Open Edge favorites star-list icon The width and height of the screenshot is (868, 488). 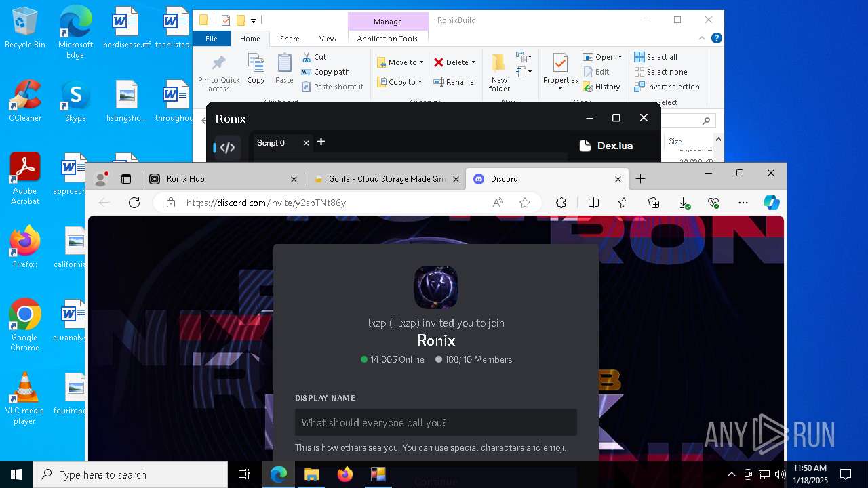coord(624,203)
